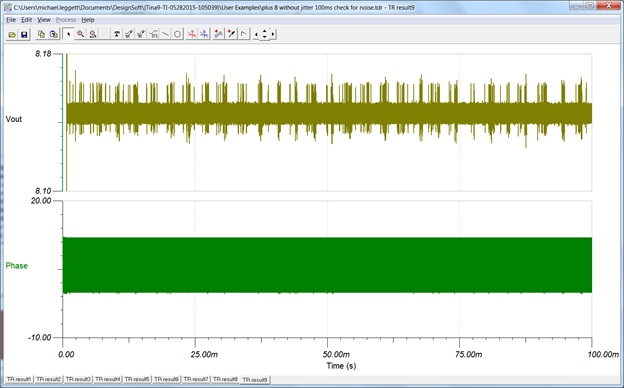
Task: Select the zoom in magnifier tool
Action: (80, 35)
